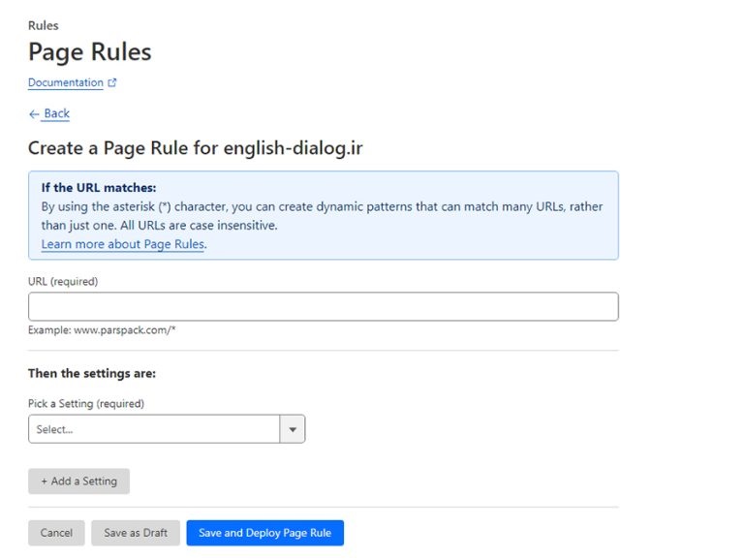Click the 'If the URL matches:' info heading
Image resolution: width=744 pixels, height=560 pixels.
point(98,188)
